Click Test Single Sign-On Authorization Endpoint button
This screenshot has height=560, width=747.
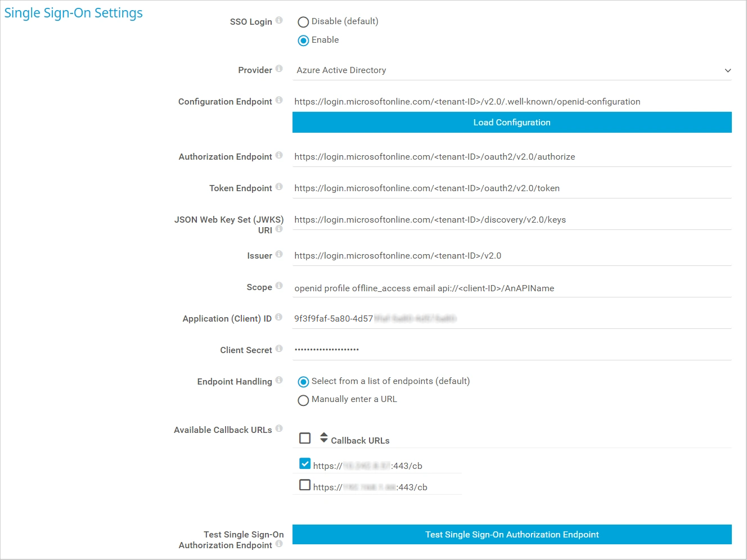click(511, 535)
